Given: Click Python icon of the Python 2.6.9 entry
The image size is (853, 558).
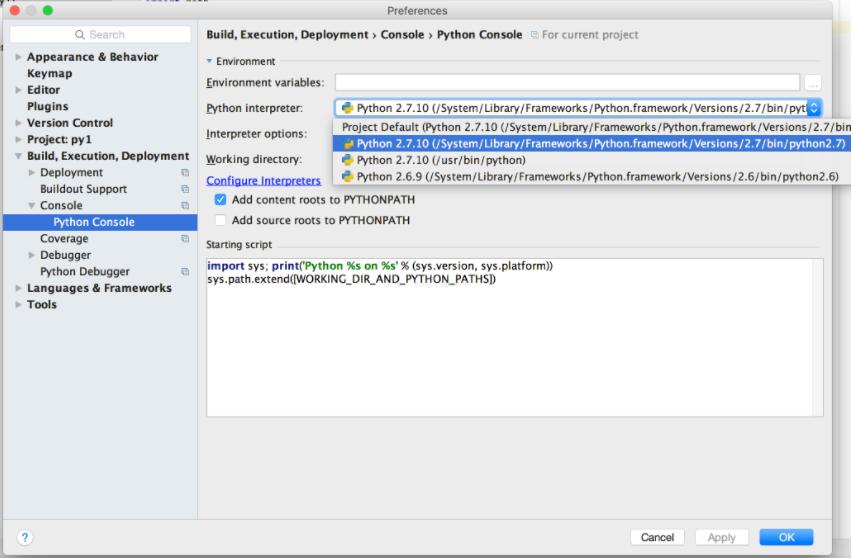Looking at the screenshot, I should [x=347, y=176].
